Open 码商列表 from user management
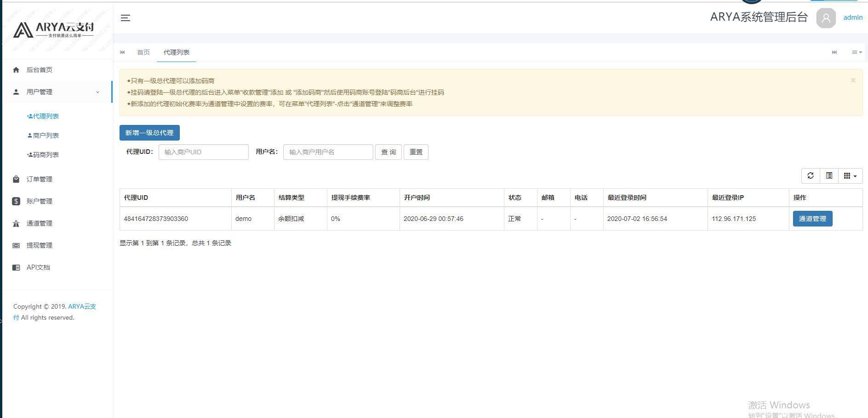868x418 pixels. click(x=44, y=154)
